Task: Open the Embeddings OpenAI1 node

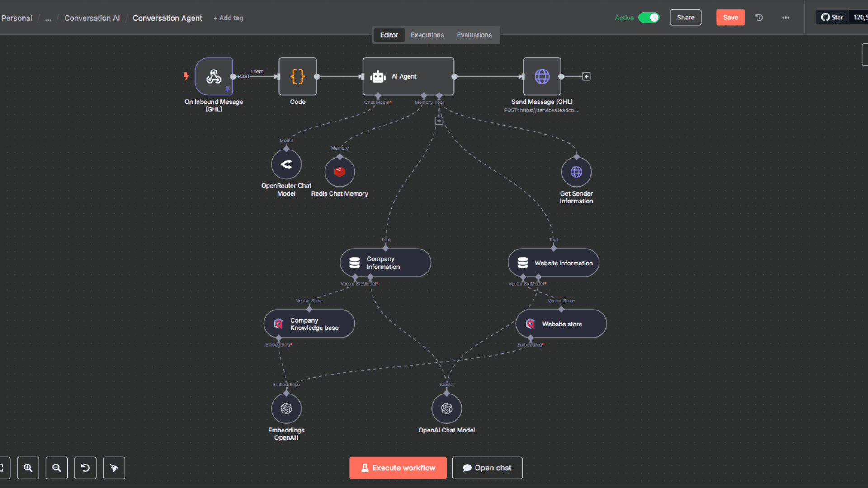Action: coord(286,408)
